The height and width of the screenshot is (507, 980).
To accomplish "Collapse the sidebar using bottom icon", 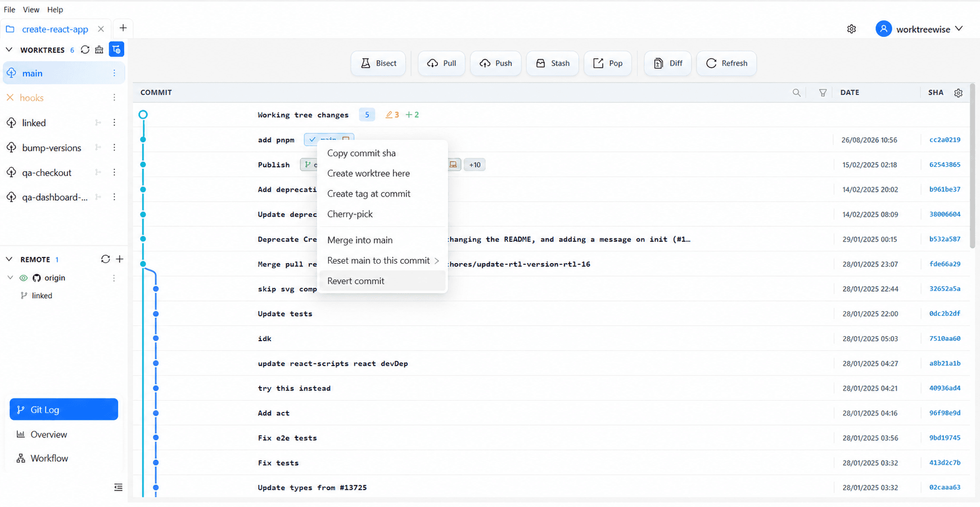I will [x=118, y=487].
